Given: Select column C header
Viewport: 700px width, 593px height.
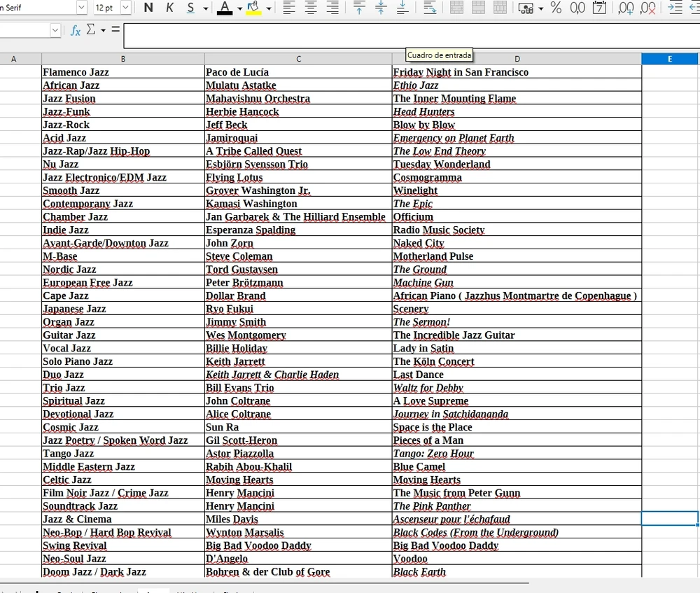Looking at the screenshot, I should [298, 59].
